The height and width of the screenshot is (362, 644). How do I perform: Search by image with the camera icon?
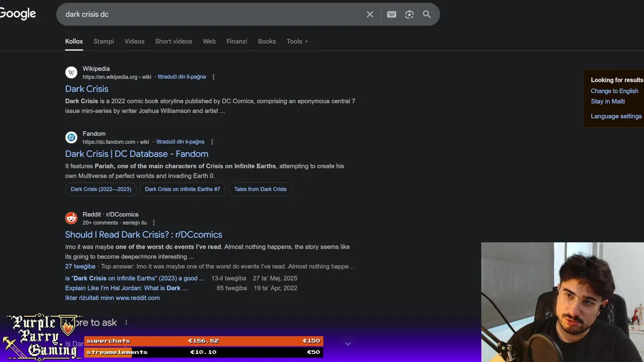click(x=409, y=14)
